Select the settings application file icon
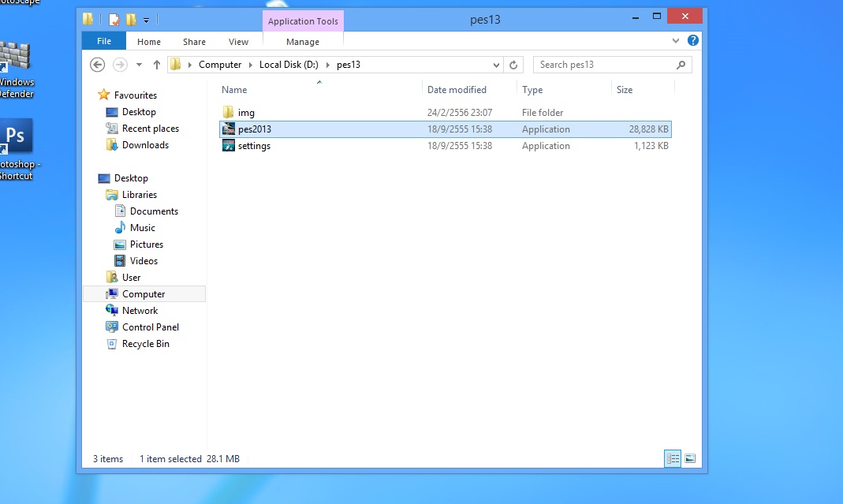Image resolution: width=843 pixels, height=504 pixels. coord(229,146)
